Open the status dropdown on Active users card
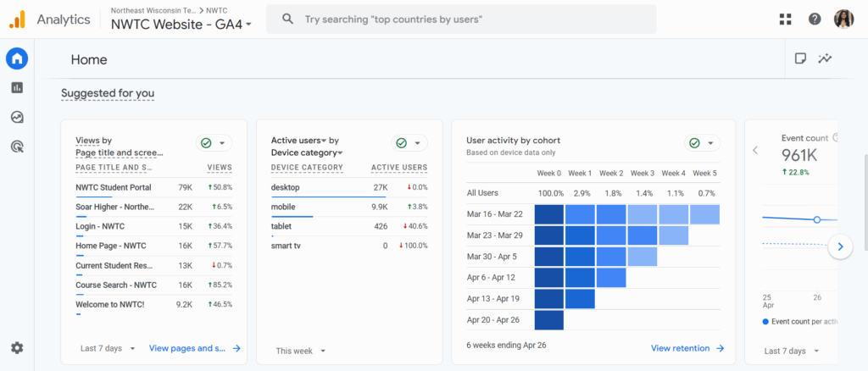 tap(409, 143)
